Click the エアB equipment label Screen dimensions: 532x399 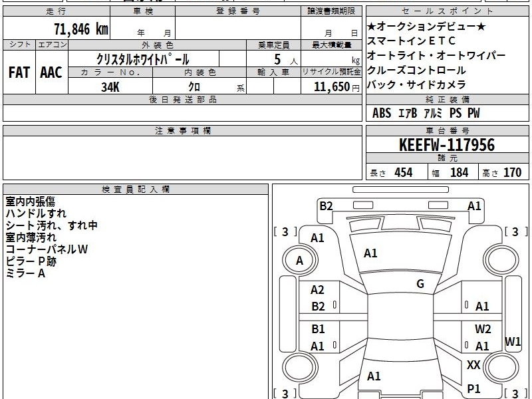408,113
